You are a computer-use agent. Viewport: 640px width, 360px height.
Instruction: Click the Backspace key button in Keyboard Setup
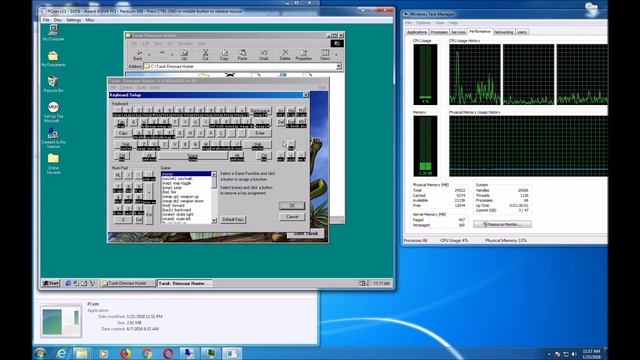click(260, 111)
